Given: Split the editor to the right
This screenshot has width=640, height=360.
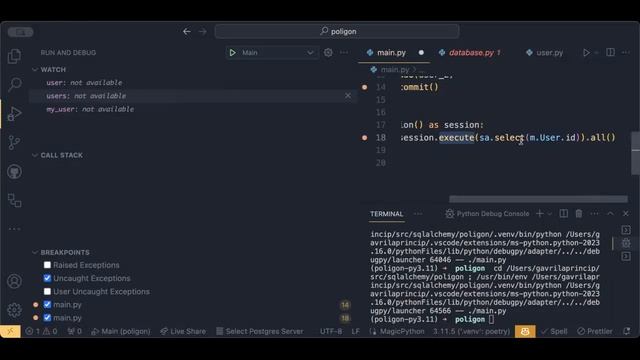Looking at the screenshot, I should click(611, 52).
